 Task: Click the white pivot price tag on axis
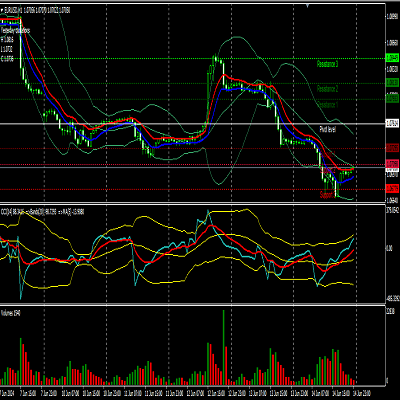[x=392, y=123]
